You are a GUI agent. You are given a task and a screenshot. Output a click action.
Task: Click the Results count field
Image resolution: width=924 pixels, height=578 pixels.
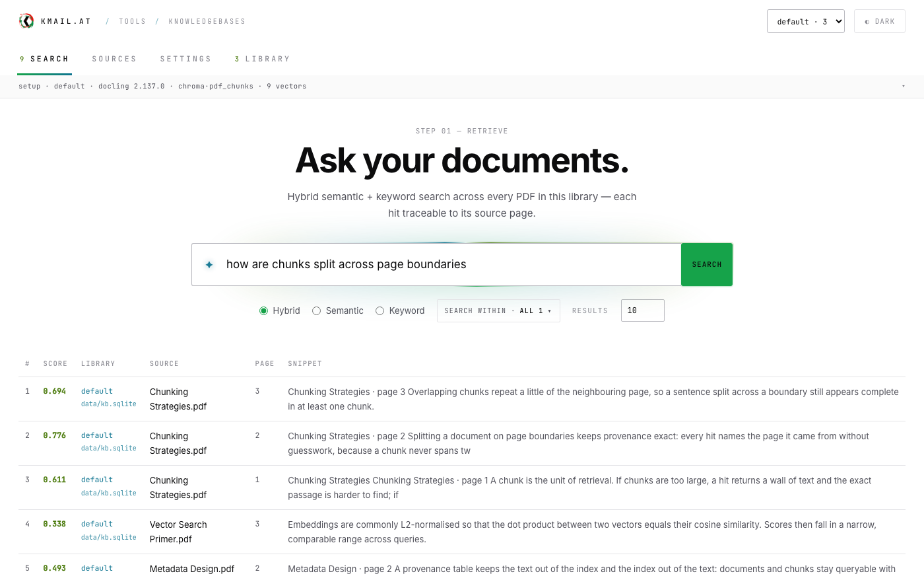pyautogui.click(x=642, y=310)
